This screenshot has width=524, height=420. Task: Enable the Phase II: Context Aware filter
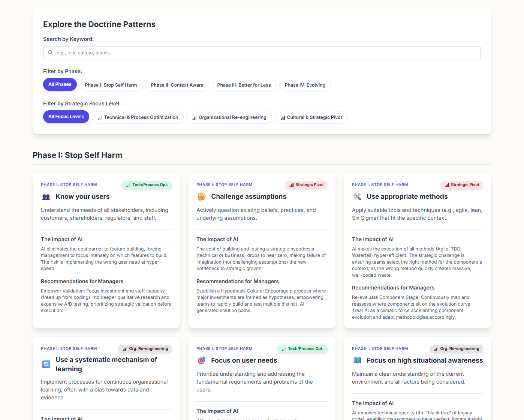coord(177,85)
